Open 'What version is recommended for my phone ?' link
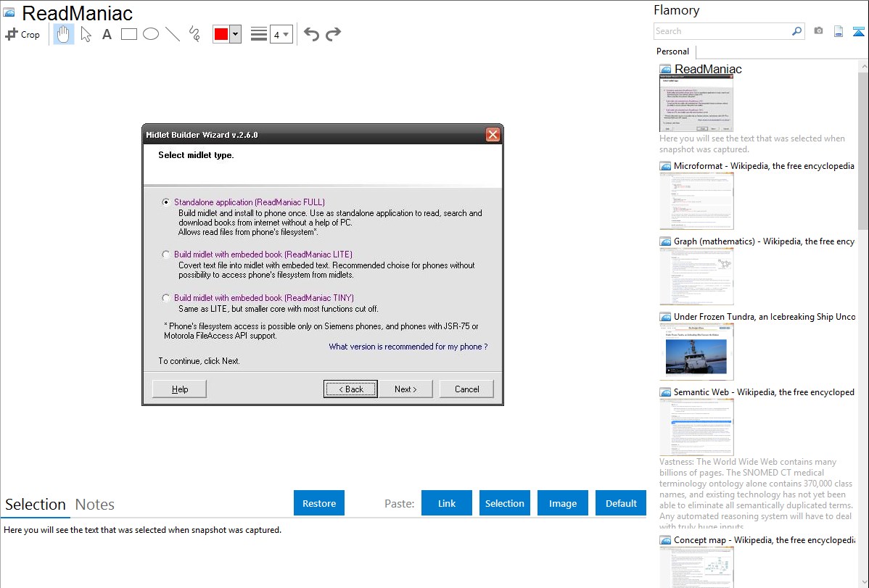This screenshot has height=588, width=869. (408, 347)
